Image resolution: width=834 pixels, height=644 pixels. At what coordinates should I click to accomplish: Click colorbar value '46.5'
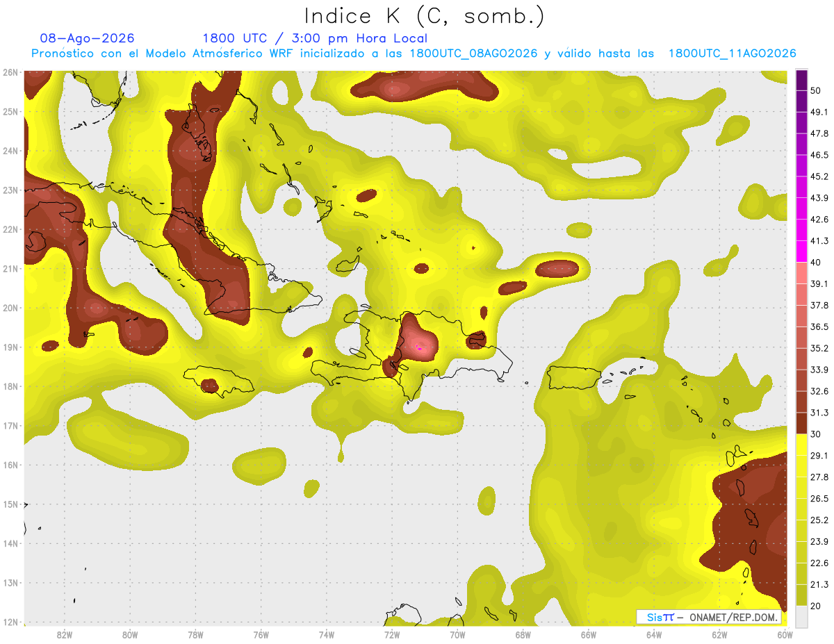[819, 155]
